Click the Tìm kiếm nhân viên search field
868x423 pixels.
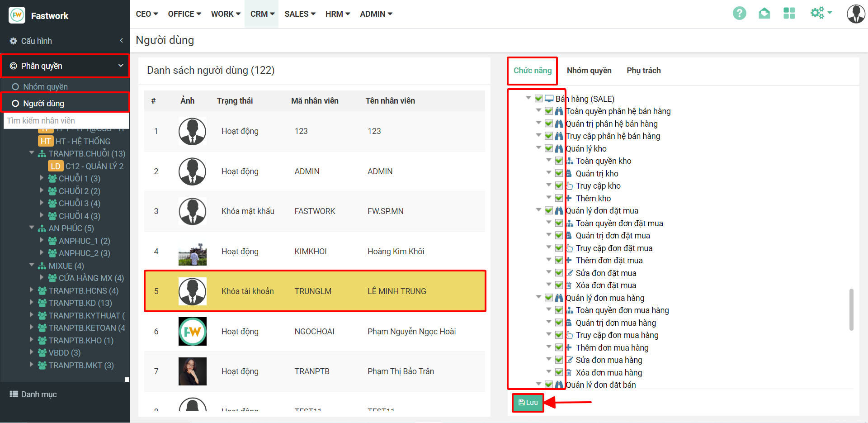point(66,121)
